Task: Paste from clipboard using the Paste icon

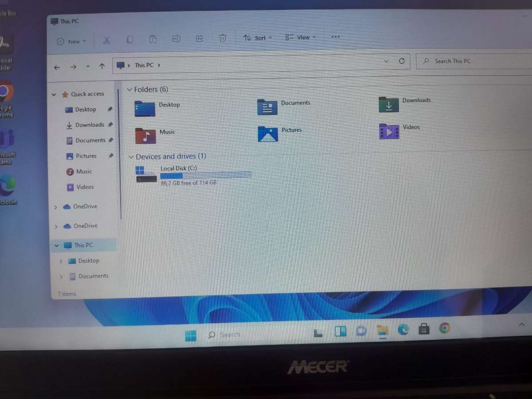Action: click(153, 39)
